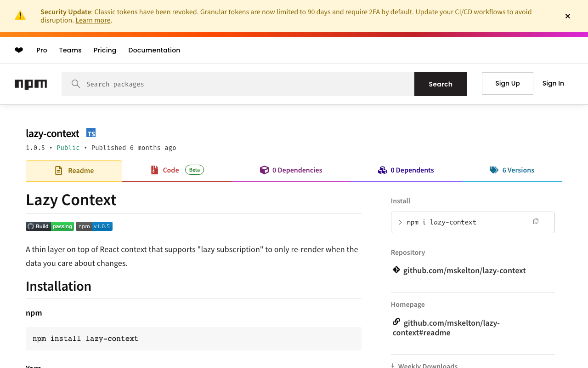Click the warning triangle icon
The height and width of the screenshot is (368, 588).
pyautogui.click(x=20, y=16)
